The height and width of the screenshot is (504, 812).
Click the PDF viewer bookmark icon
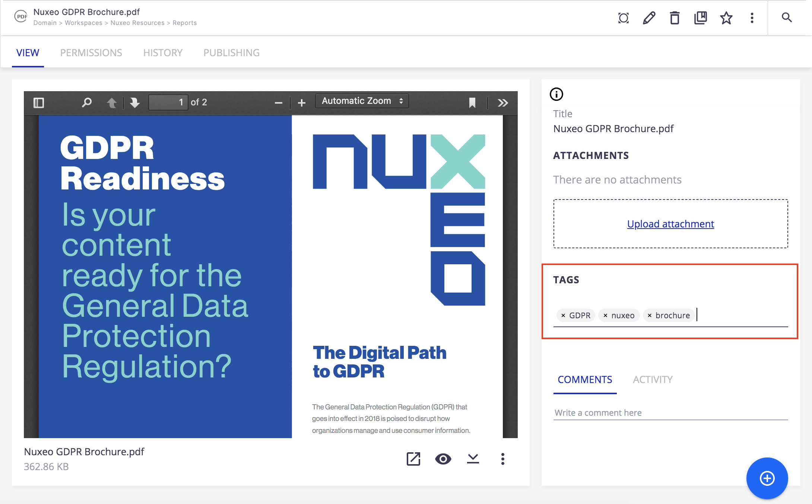[x=472, y=103]
